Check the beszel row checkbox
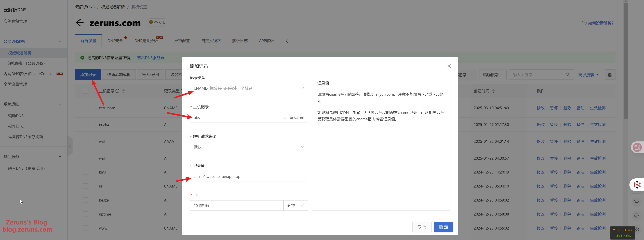This screenshot has width=644, height=240. [x=86, y=200]
